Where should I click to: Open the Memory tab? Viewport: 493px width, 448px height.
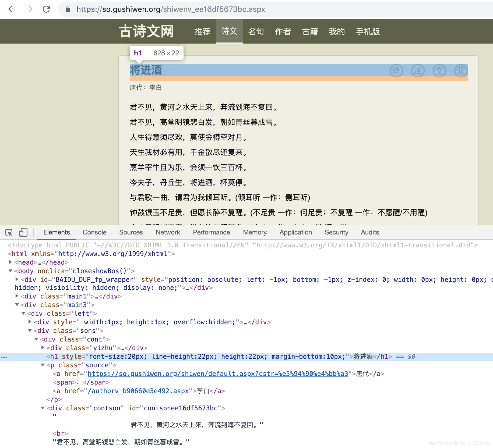[255, 232]
